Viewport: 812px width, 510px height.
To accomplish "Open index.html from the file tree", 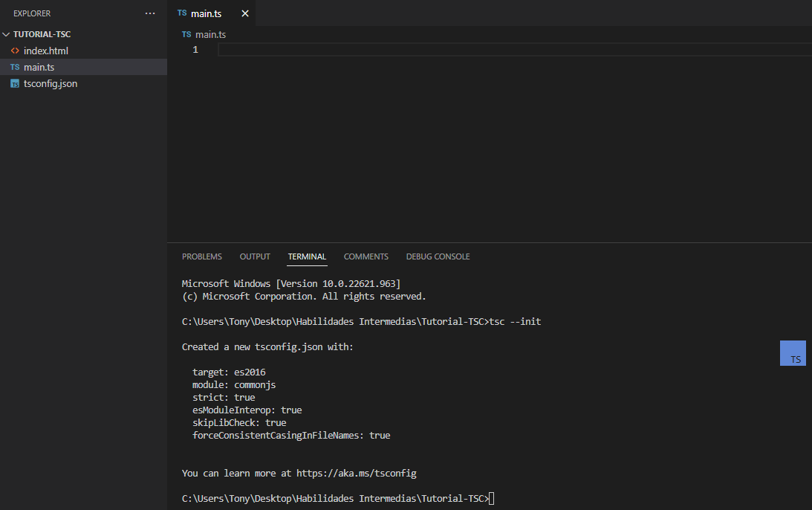I will coord(46,51).
